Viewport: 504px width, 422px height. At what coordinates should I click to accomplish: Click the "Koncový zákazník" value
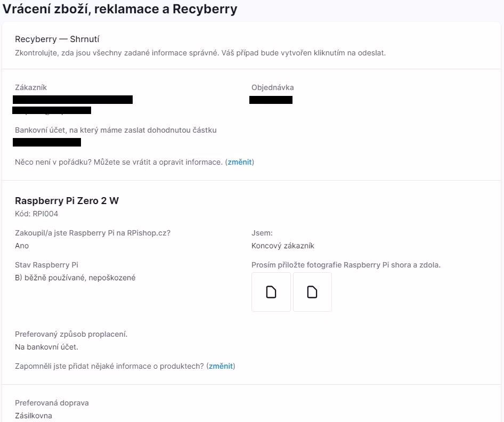283,246
